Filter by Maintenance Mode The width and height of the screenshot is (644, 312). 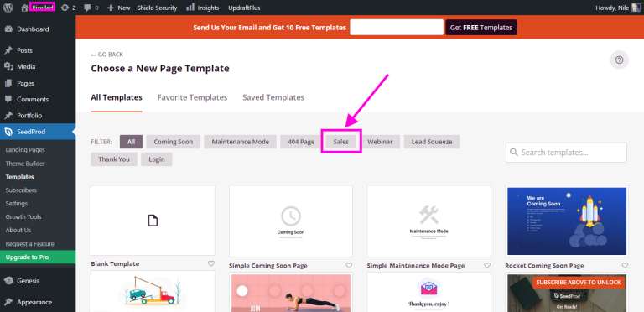[241, 142]
